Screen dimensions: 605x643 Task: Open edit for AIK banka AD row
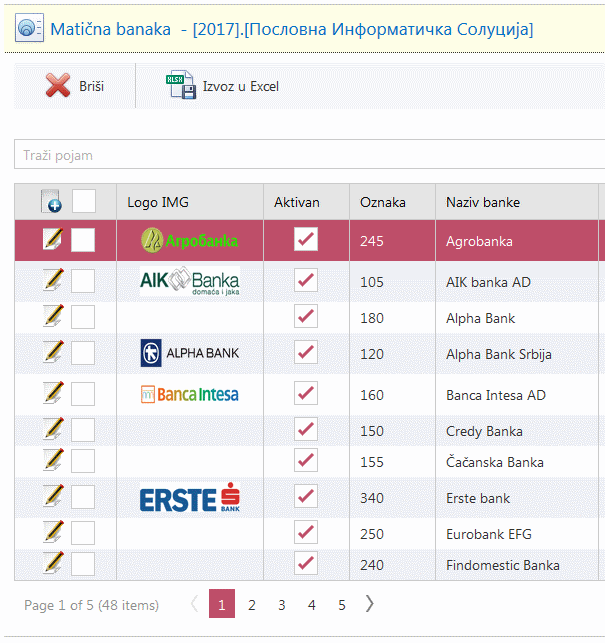[53, 281]
